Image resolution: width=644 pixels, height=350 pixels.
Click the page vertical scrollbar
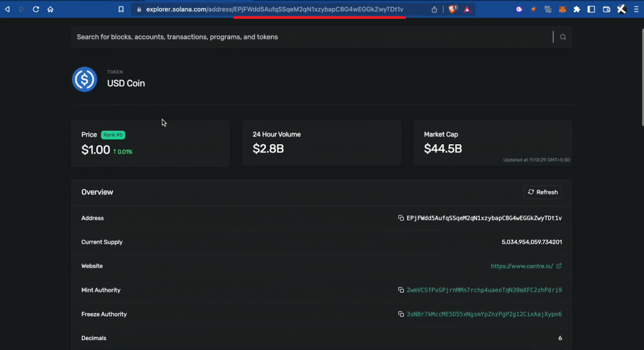click(x=642, y=77)
